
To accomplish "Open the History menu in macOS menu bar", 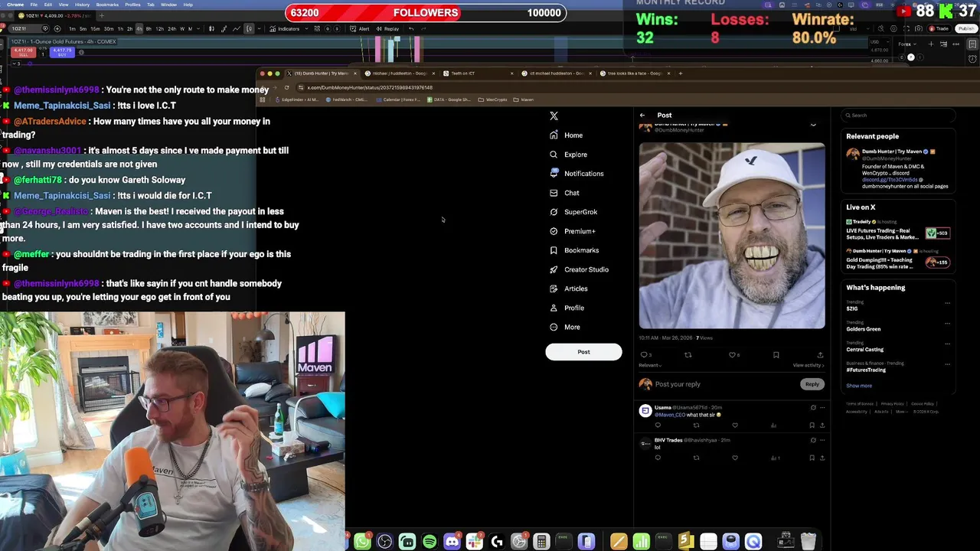I will (x=82, y=5).
